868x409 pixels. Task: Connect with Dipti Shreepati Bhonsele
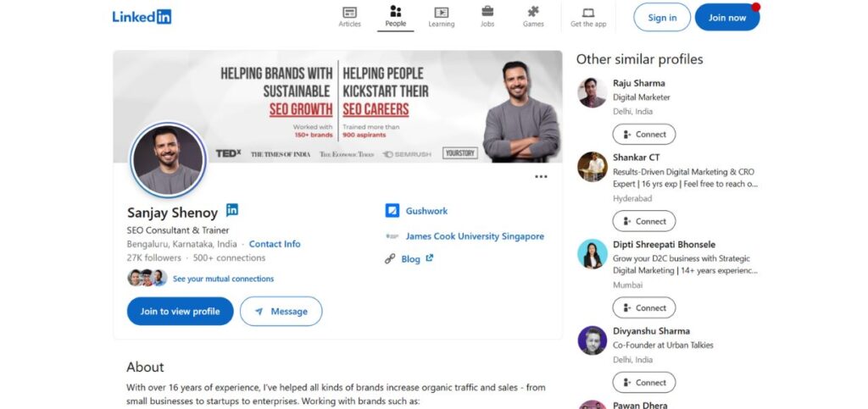point(644,308)
